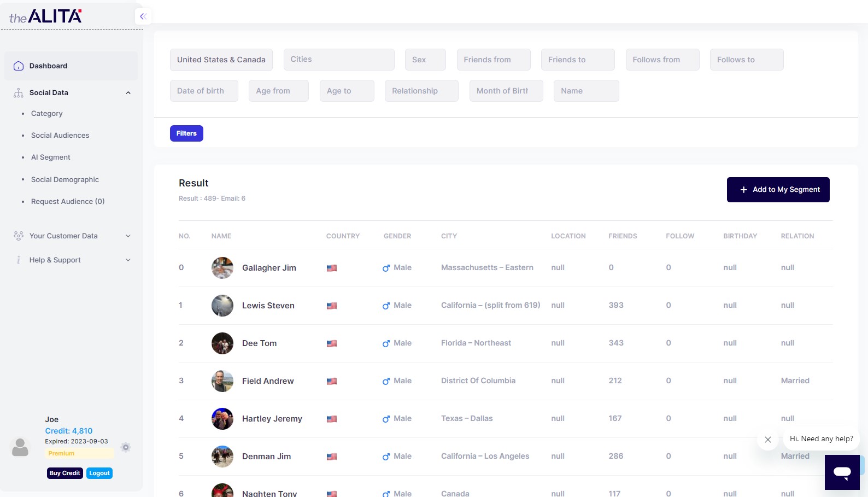Screen dimensions: 868x497
Task: Dismiss the 'Need any help?' chat popup
Action: coord(768,440)
